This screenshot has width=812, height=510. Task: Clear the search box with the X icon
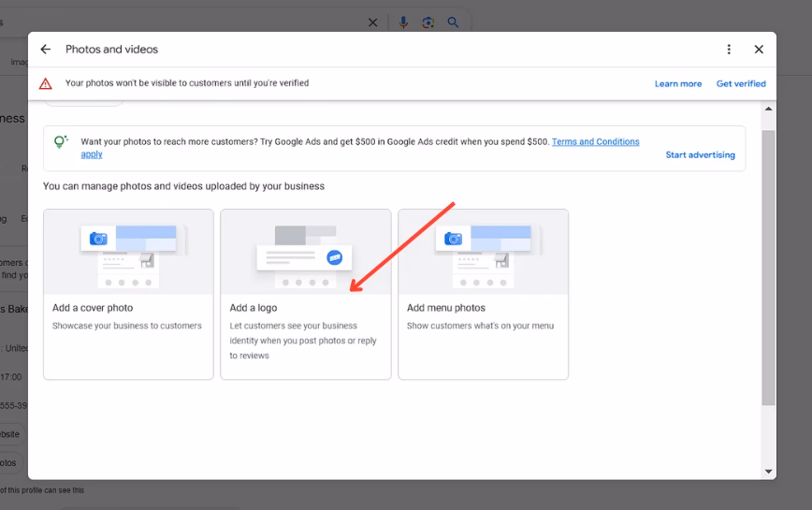373,22
